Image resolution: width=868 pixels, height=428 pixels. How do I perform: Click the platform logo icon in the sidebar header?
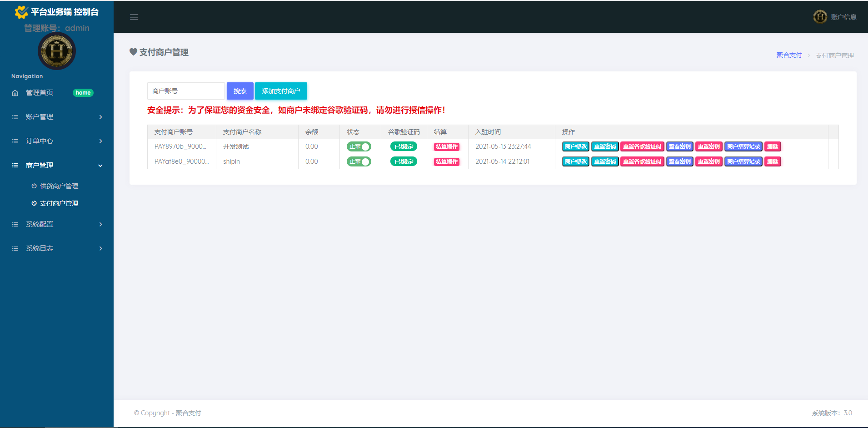(x=21, y=12)
